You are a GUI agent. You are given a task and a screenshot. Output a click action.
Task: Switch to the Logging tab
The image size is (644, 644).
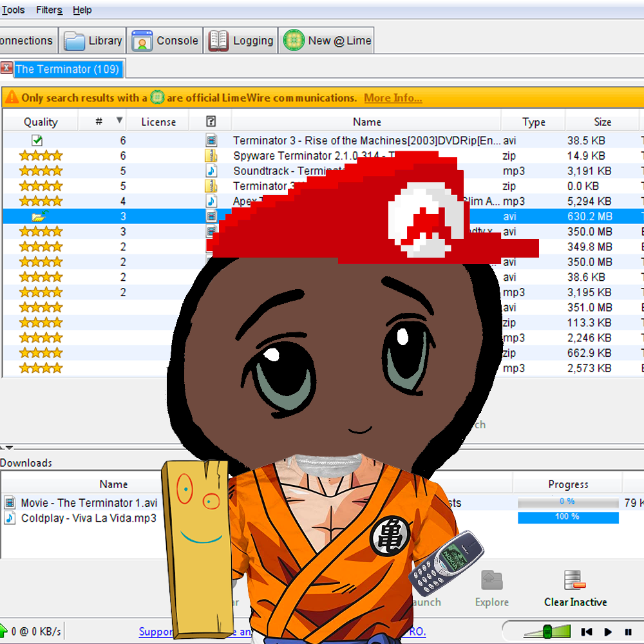pos(241,41)
